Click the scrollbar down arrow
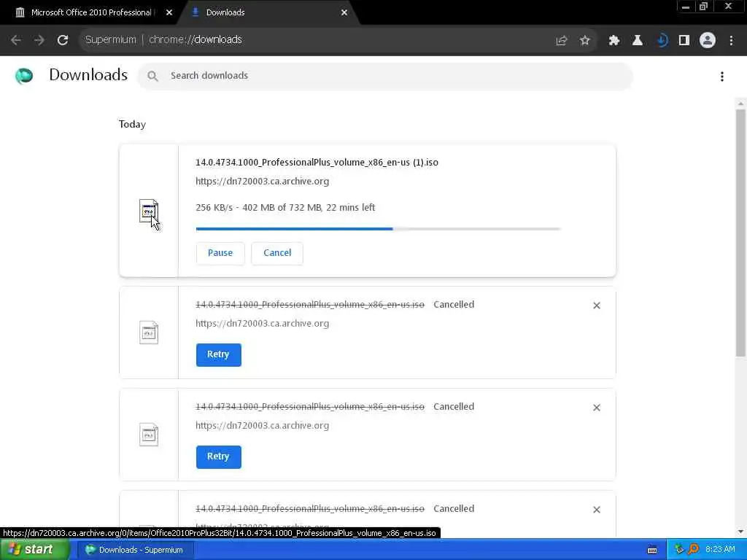This screenshot has width=747, height=560. point(740,532)
